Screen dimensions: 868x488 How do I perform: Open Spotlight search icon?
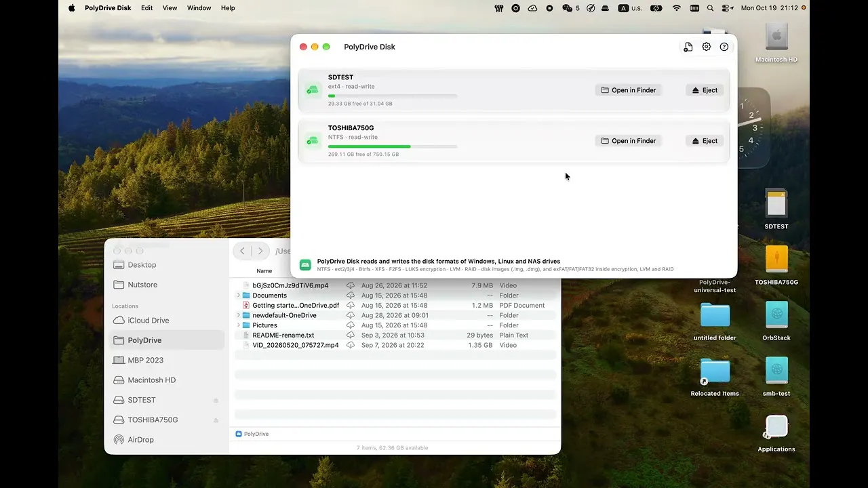click(x=710, y=8)
